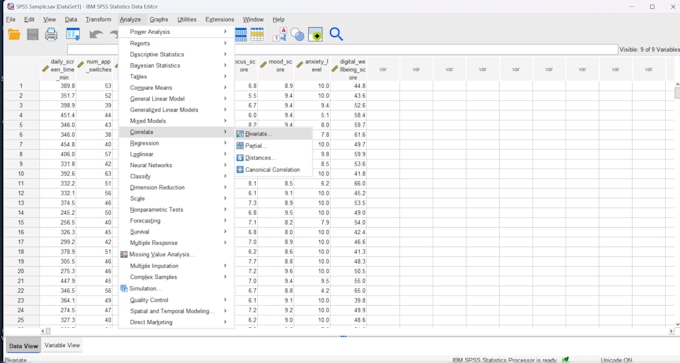Toggle the Value Labels icon
The image size is (680, 363).
[280, 34]
